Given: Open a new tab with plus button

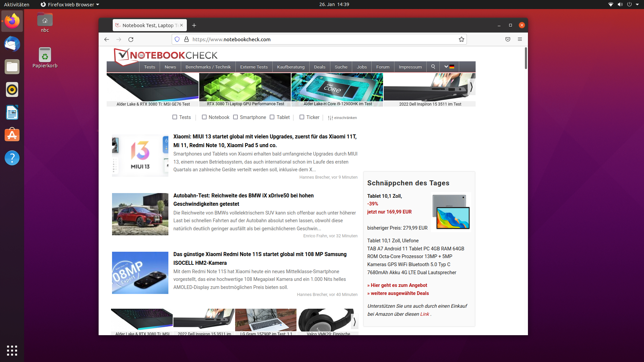Looking at the screenshot, I should 194,25.
